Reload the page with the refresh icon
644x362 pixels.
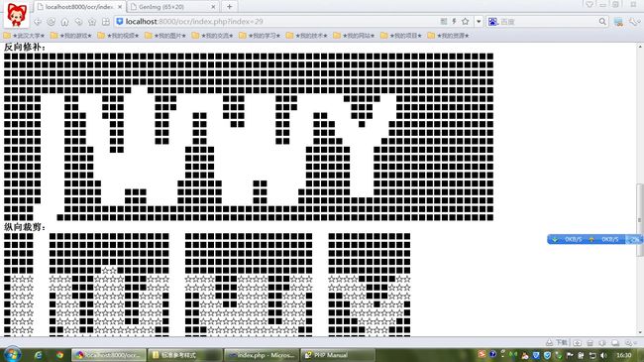pyautogui.click(x=51, y=22)
